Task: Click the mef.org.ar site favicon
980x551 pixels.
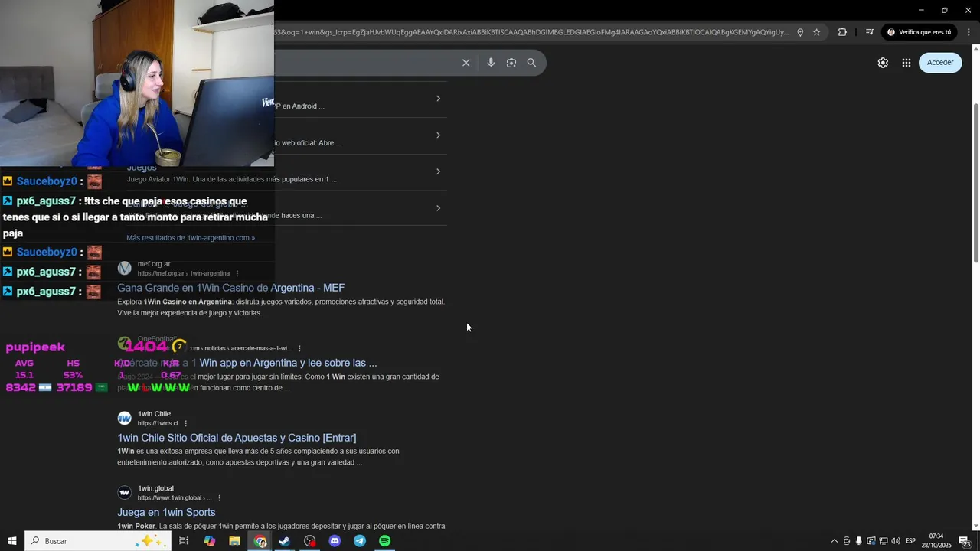Action: tap(124, 269)
